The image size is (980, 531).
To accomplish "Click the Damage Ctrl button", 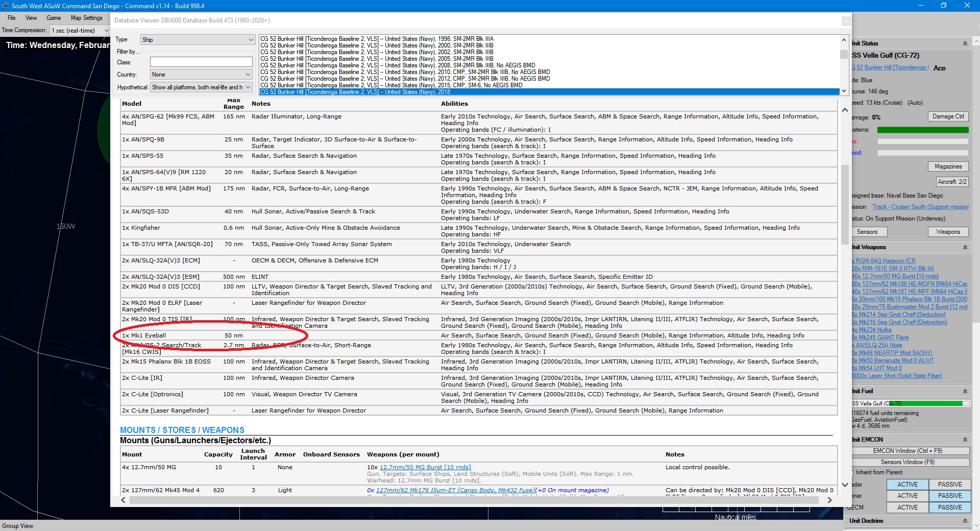I will coord(948,116).
